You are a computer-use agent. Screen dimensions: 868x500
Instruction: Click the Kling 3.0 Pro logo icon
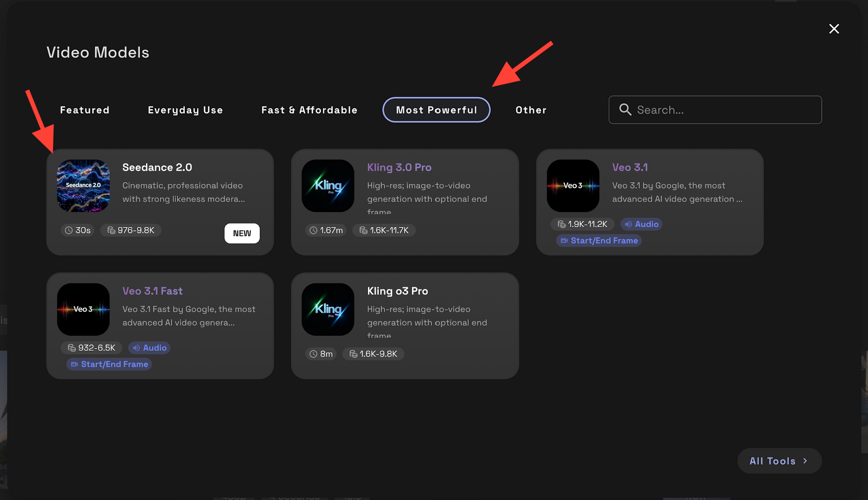pyautogui.click(x=328, y=186)
